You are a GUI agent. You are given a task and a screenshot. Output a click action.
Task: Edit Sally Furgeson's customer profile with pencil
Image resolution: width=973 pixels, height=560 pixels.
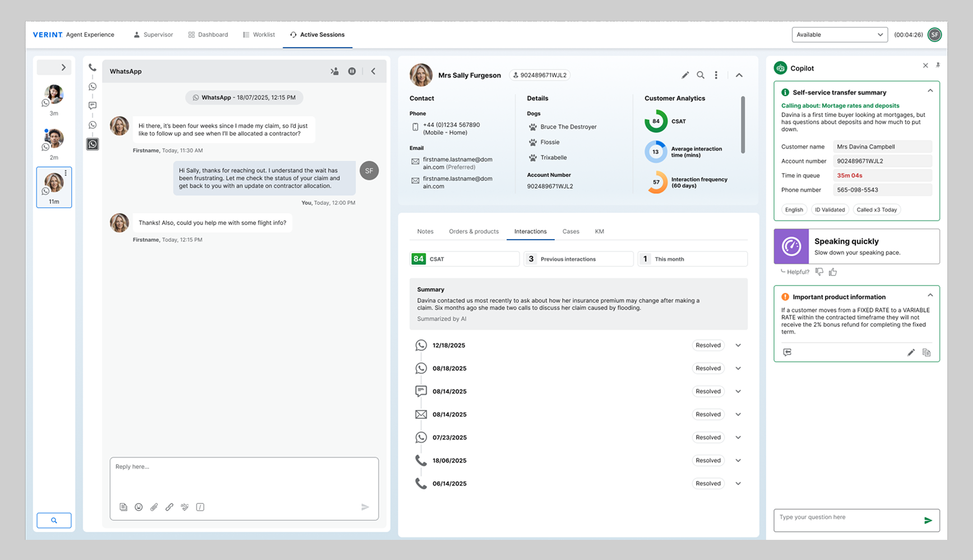(685, 75)
